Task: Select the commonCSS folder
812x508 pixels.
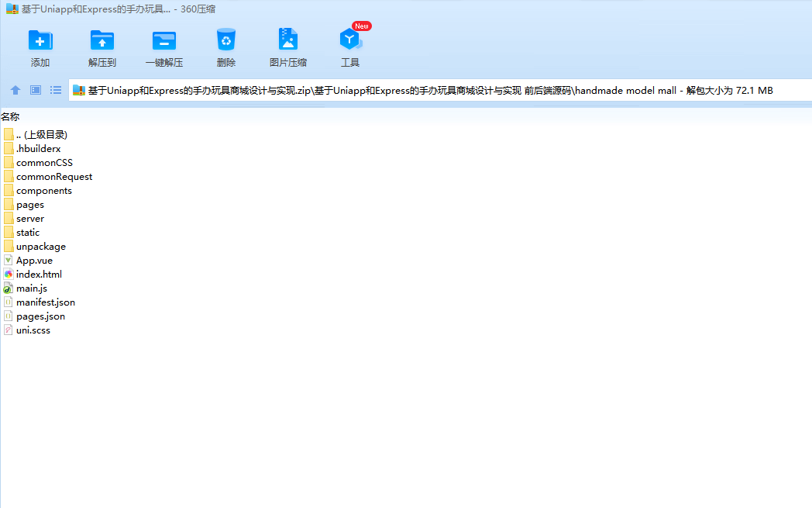Action: [x=38, y=163]
